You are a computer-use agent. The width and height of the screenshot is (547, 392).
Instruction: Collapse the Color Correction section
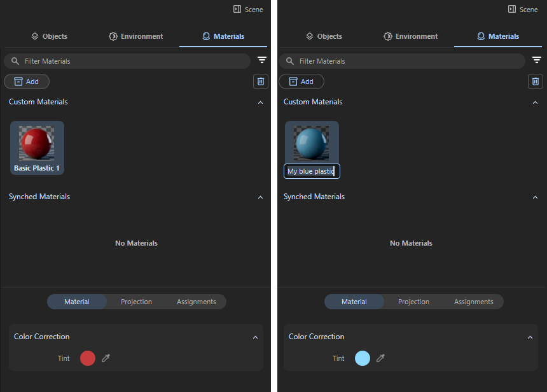255,337
